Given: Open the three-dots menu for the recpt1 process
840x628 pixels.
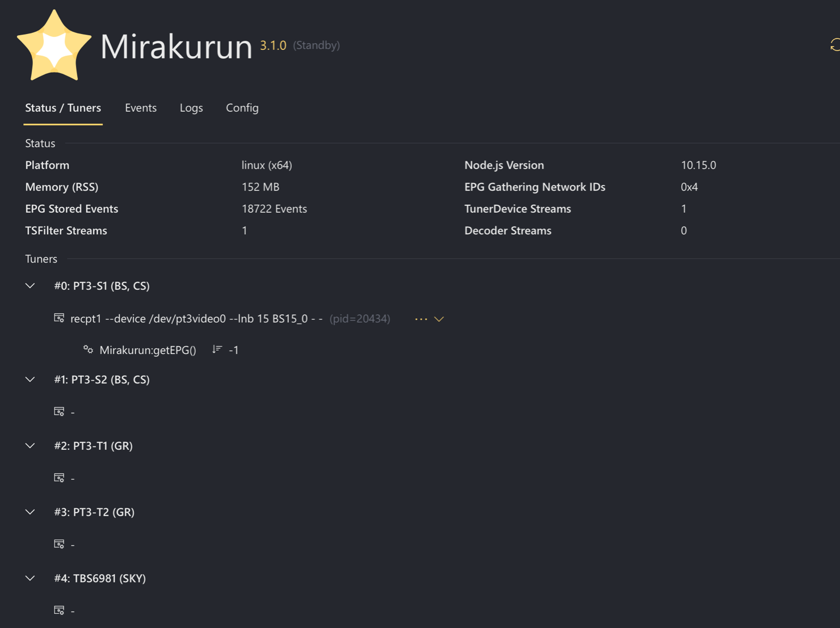Looking at the screenshot, I should pos(421,319).
